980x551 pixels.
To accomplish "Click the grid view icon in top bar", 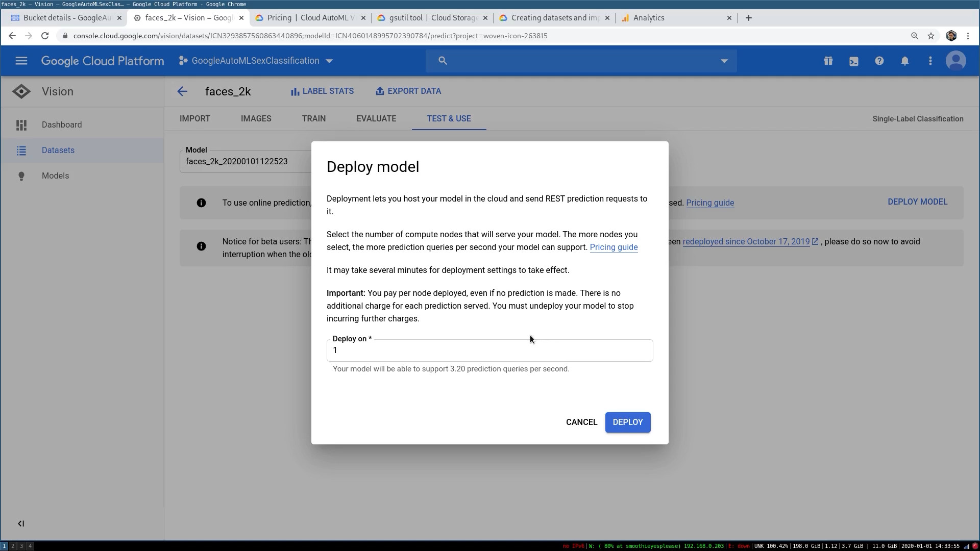I will (x=828, y=61).
